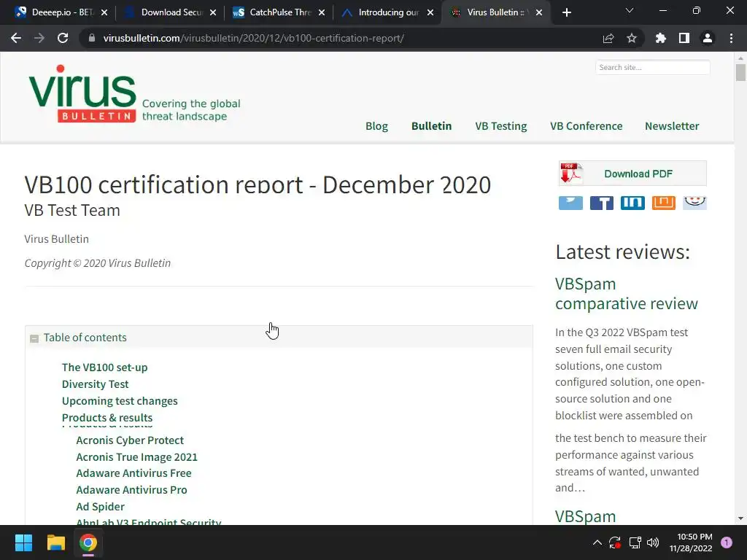Image resolution: width=747 pixels, height=560 pixels.
Task: Open VBSpam comparative review link
Action: coord(627,294)
